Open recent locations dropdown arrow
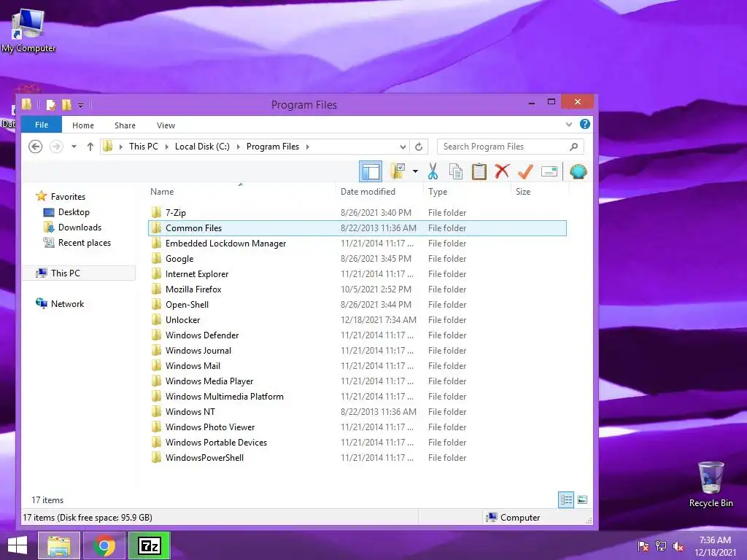 pyautogui.click(x=74, y=147)
